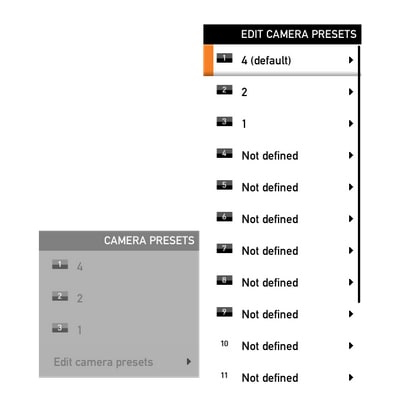Click preset 1 icon in Edit Camera Presets

point(224,58)
